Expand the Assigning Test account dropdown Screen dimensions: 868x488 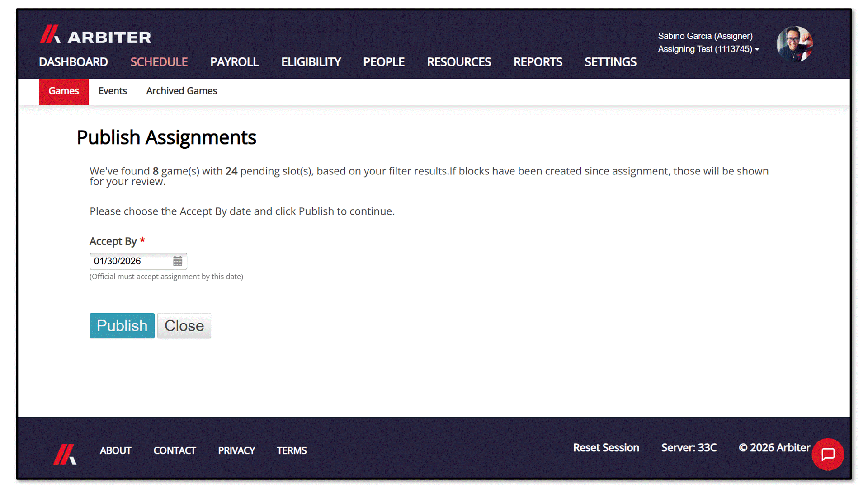[x=708, y=49]
